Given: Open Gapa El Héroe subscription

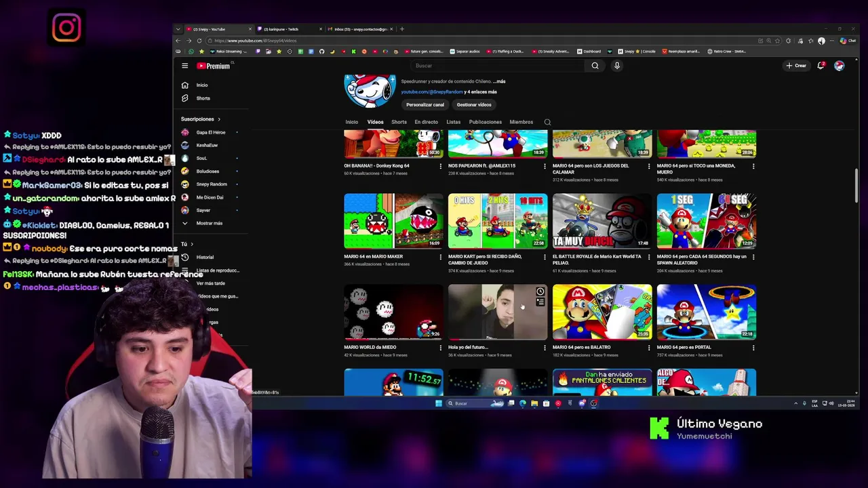Looking at the screenshot, I should 210,132.
